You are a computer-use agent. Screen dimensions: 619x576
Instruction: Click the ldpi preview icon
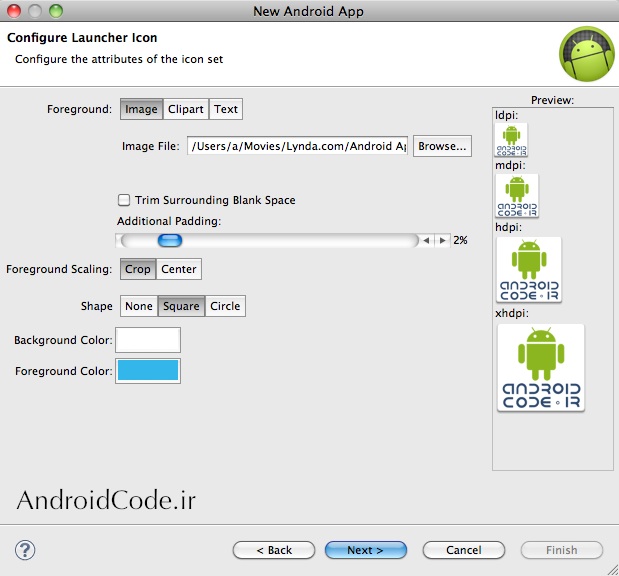[511, 139]
